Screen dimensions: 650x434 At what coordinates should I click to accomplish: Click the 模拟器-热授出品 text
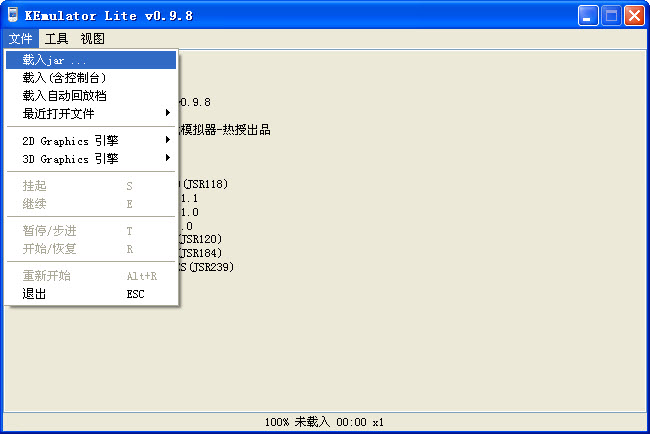point(225,130)
